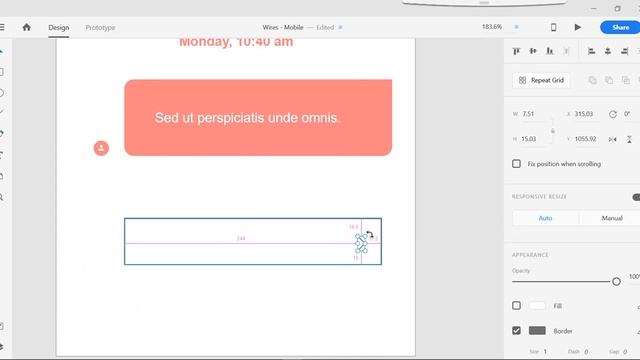Click the rotation icon beside 0°
The height and width of the screenshot is (360, 640).
(613, 114)
